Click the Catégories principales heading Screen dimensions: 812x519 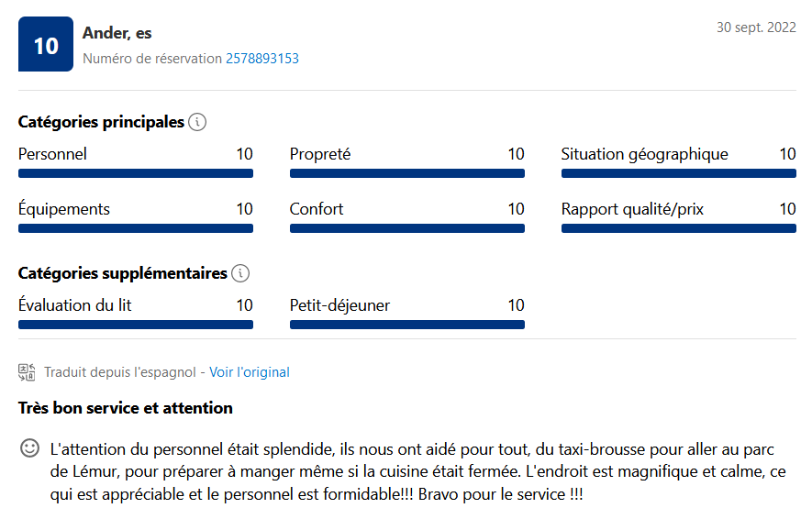pos(101,122)
